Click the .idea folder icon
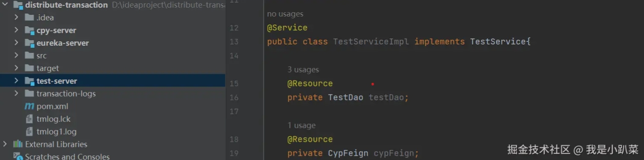The image size is (644, 160). 29,17
